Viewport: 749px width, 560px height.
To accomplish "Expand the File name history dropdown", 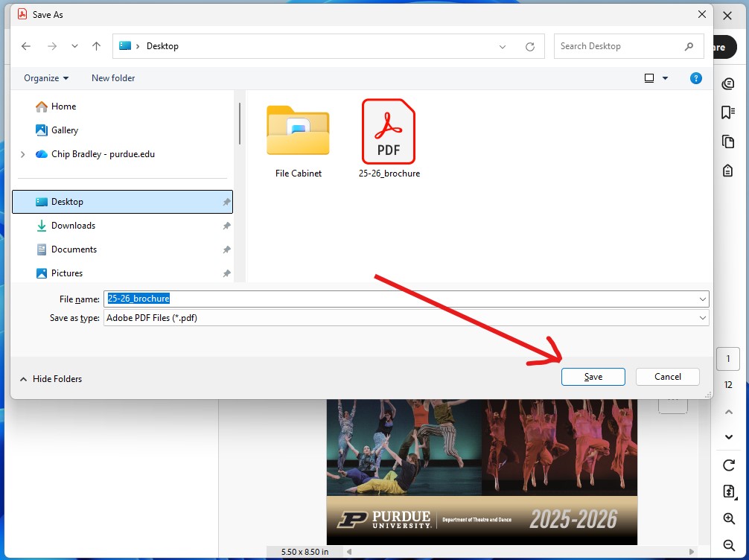I will (x=703, y=299).
